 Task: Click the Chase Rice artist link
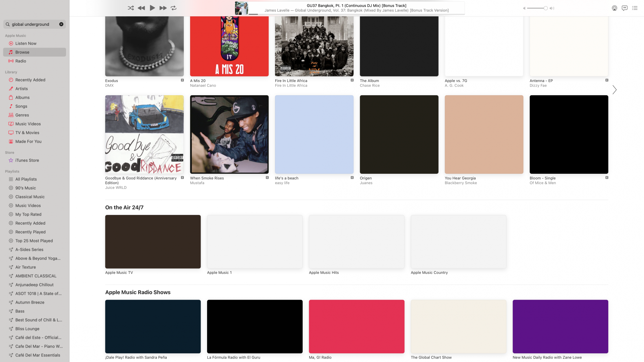[x=370, y=86]
